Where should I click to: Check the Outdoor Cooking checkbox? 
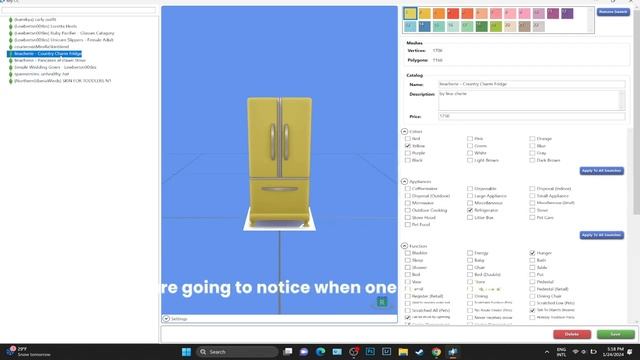pos(408,210)
